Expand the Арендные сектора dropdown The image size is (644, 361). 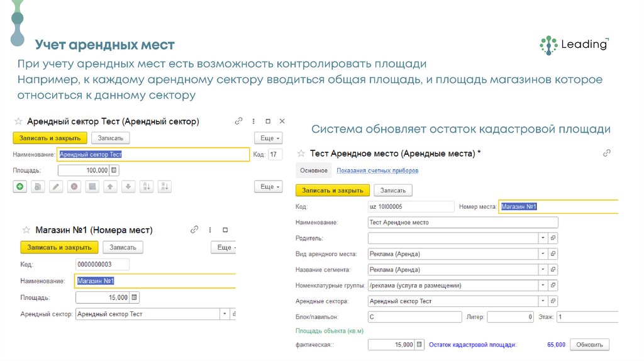click(543, 301)
